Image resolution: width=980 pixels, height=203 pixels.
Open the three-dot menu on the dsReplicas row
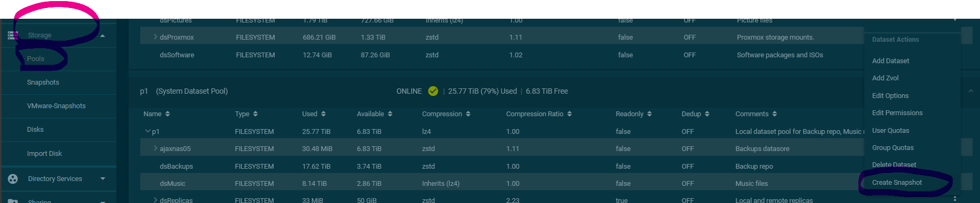pyautogui.click(x=955, y=199)
